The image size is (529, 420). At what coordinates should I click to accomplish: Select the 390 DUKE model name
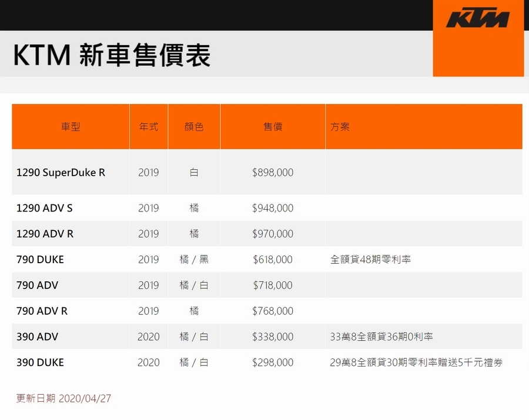click(40, 363)
